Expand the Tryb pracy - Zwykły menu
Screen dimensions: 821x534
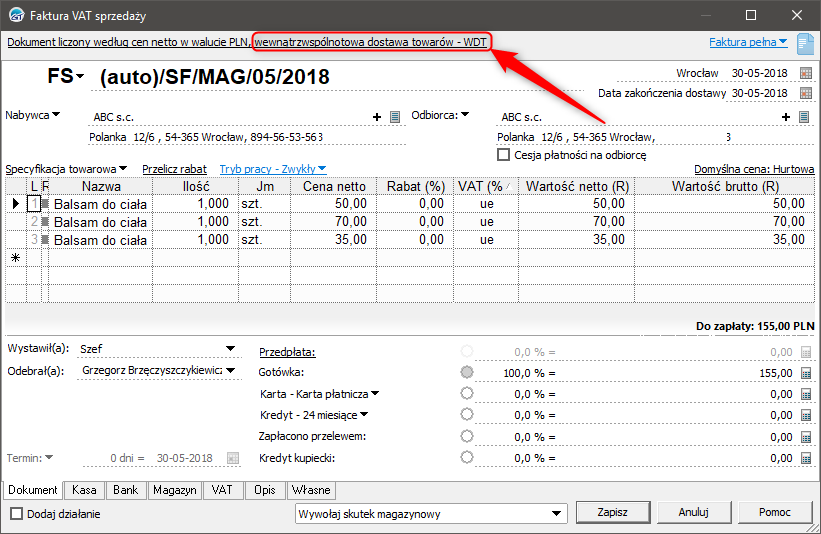273,170
